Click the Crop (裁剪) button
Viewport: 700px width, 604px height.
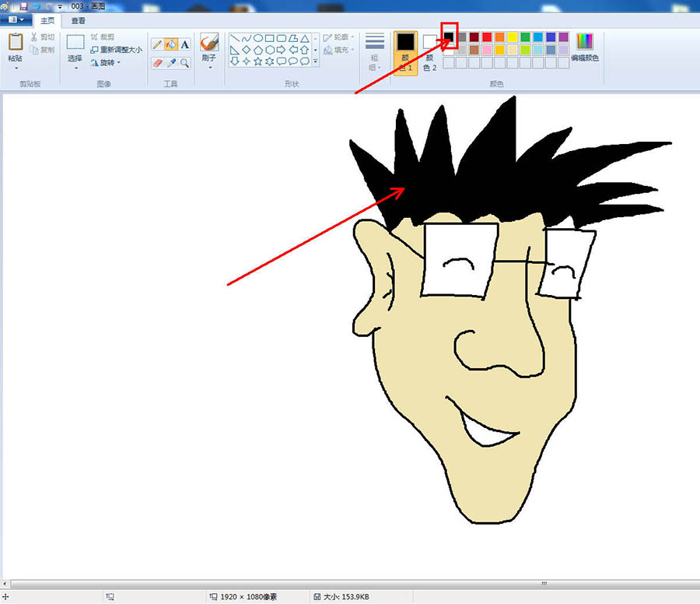[x=103, y=37]
